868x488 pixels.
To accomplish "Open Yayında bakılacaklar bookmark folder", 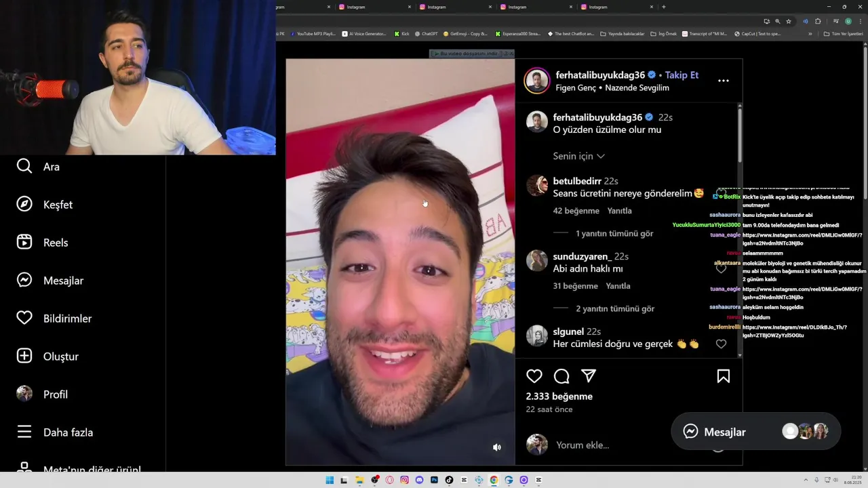I will coord(622,33).
